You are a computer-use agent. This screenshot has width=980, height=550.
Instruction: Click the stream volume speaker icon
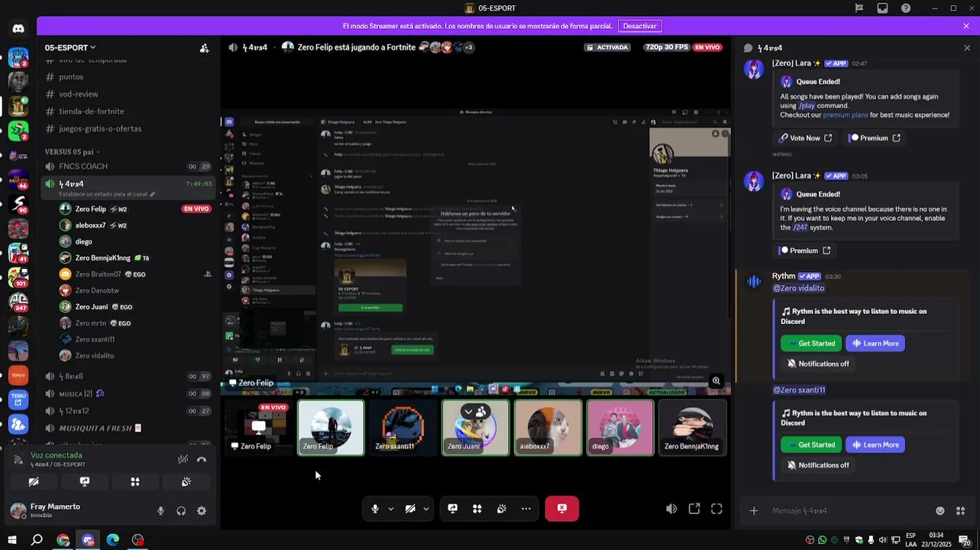point(671,509)
